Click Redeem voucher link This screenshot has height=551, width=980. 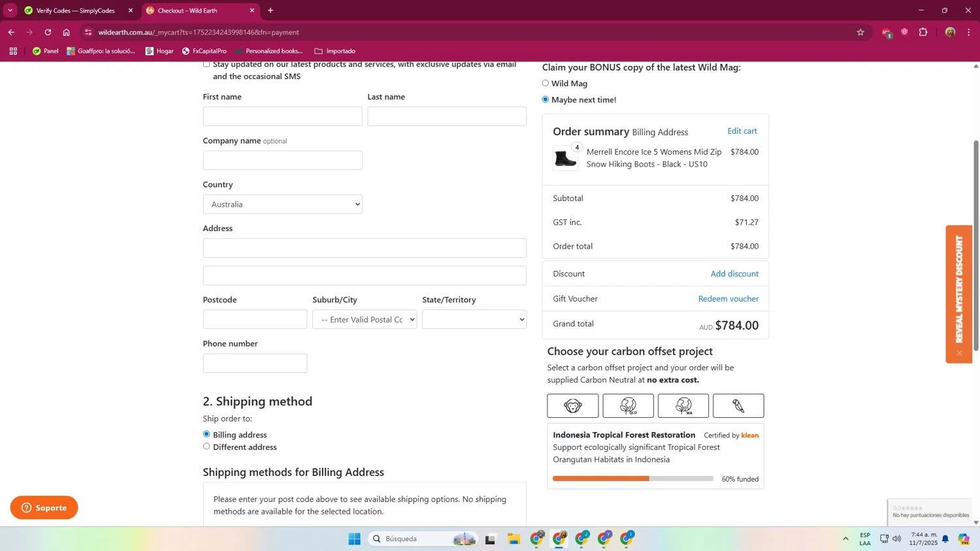(x=728, y=298)
